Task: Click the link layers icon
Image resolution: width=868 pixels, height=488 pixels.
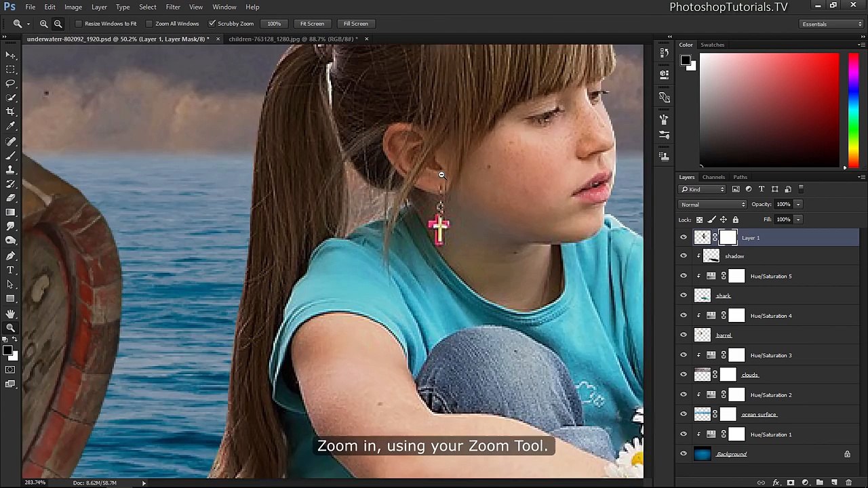Action: click(x=761, y=483)
